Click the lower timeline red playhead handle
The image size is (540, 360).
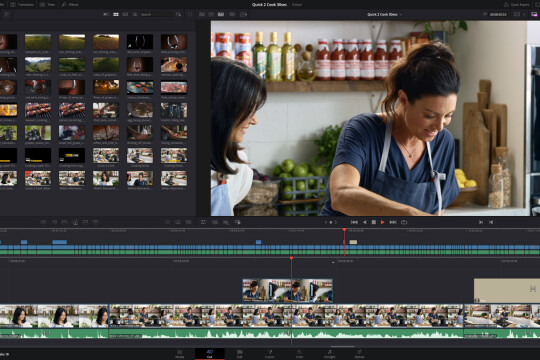point(291,258)
